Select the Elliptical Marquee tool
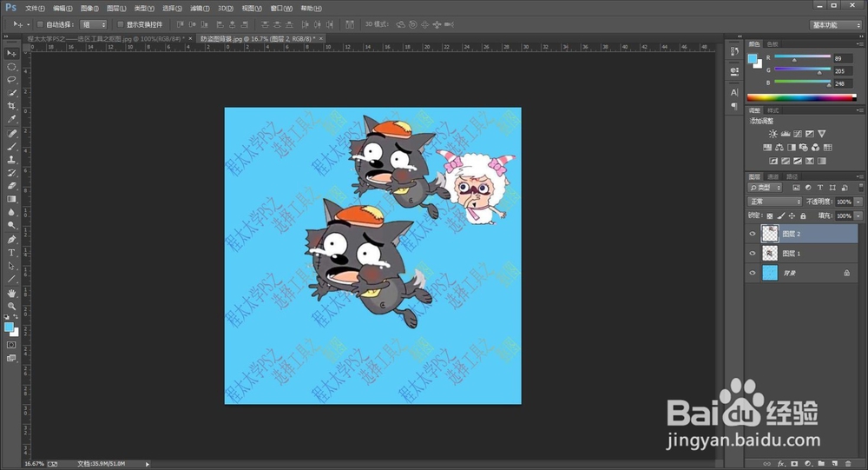 [x=11, y=67]
